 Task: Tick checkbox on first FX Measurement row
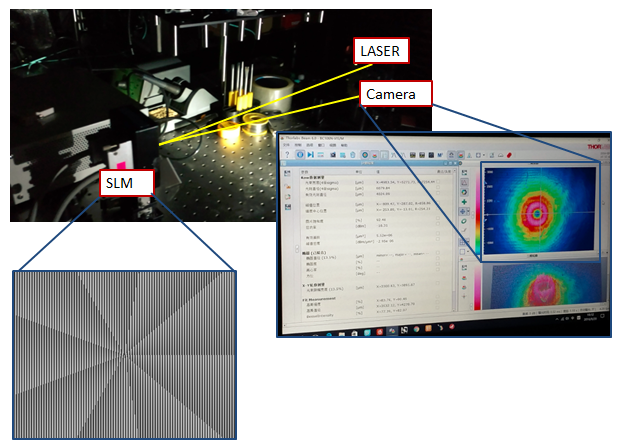438,296
